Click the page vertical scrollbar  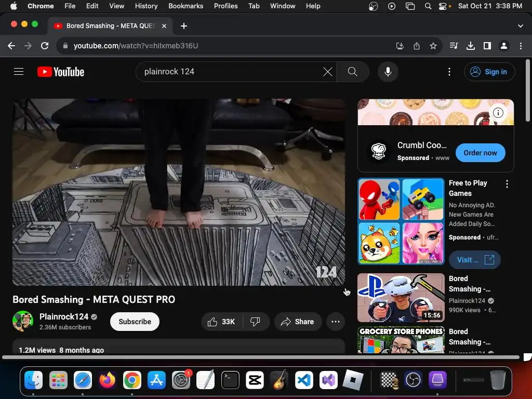click(x=528, y=90)
